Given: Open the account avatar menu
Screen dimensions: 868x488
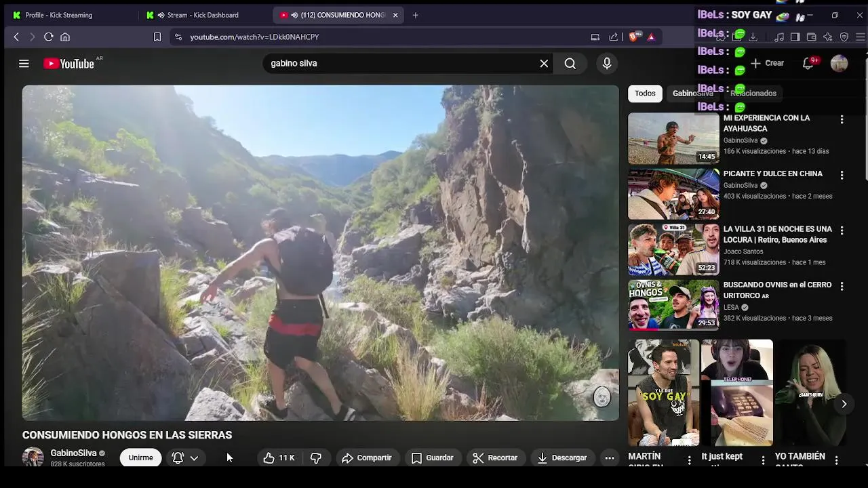Looking at the screenshot, I should click(x=840, y=63).
